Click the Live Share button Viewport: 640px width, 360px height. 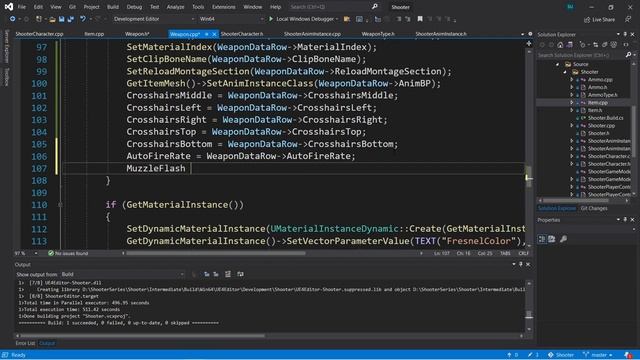[x=600, y=20]
